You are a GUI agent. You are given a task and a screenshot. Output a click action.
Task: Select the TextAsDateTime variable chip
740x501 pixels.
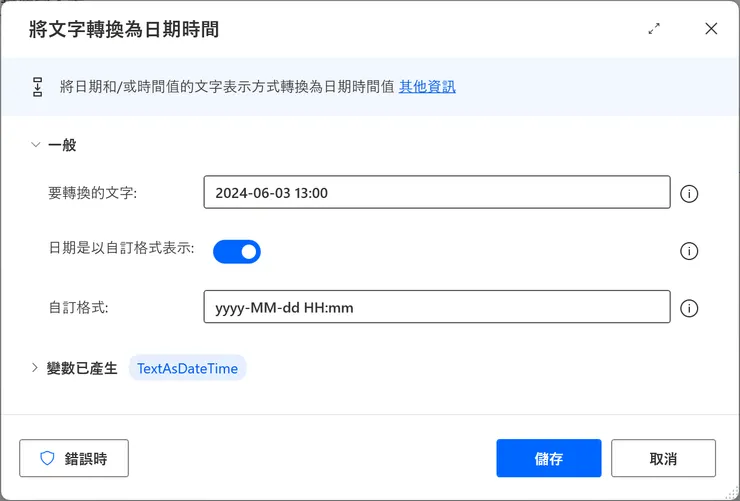187,368
